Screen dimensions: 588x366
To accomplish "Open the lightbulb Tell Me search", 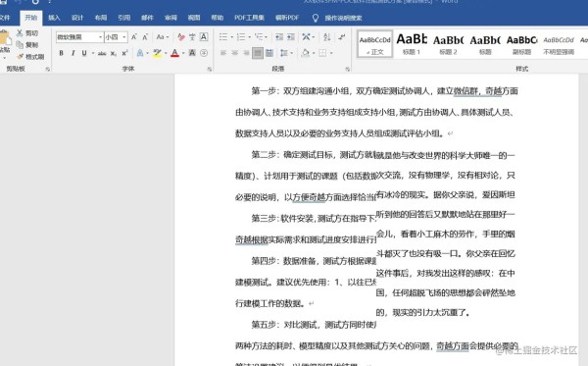I will click(316, 18).
